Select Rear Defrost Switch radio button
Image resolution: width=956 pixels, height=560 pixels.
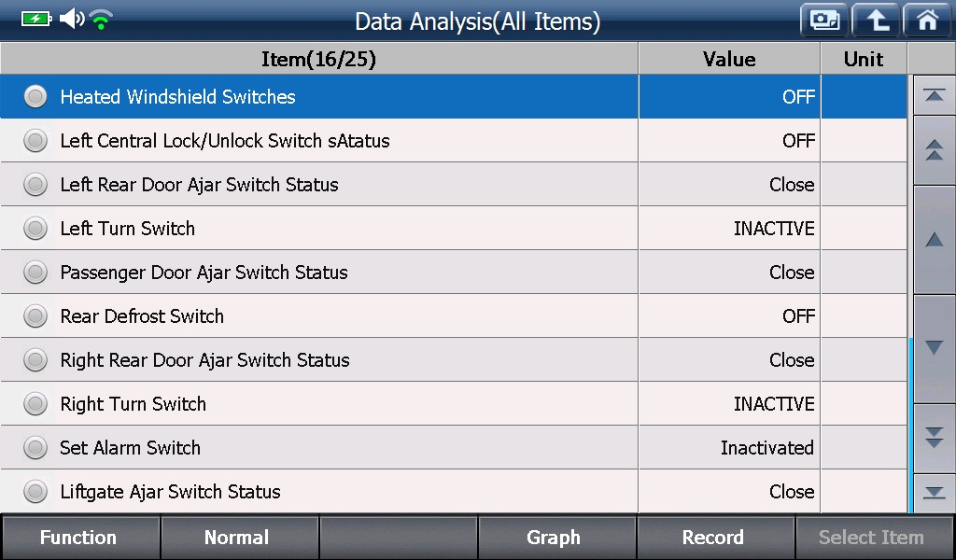[x=35, y=315]
